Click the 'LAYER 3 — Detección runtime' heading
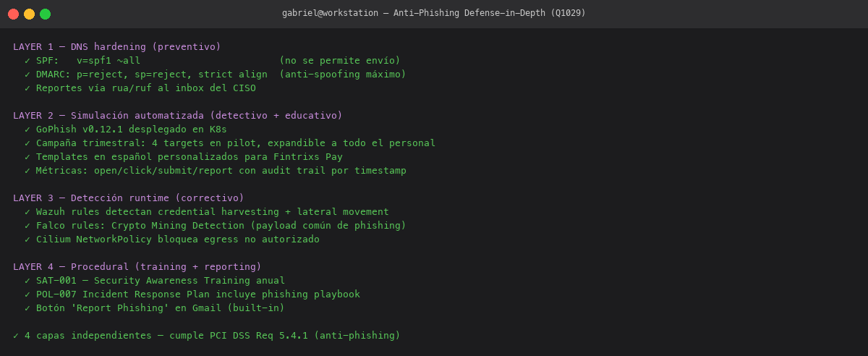This screenshot has height=356, width=868. (129, 198)
